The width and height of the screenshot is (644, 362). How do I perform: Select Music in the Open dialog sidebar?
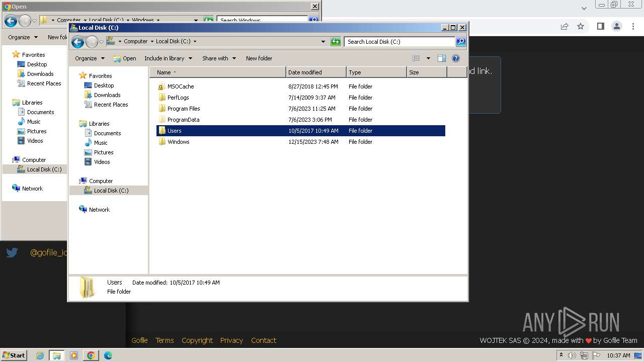(34, 122)
